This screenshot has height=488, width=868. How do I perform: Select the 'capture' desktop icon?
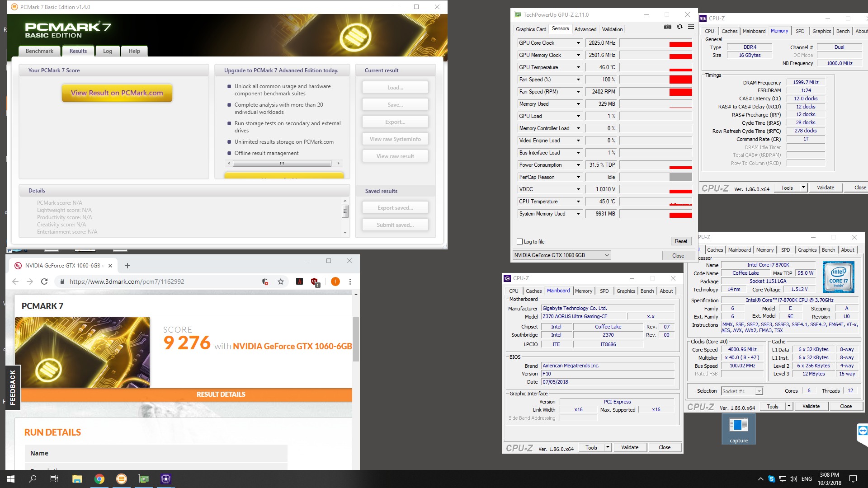pyautogui.click(x=739, y=429)
